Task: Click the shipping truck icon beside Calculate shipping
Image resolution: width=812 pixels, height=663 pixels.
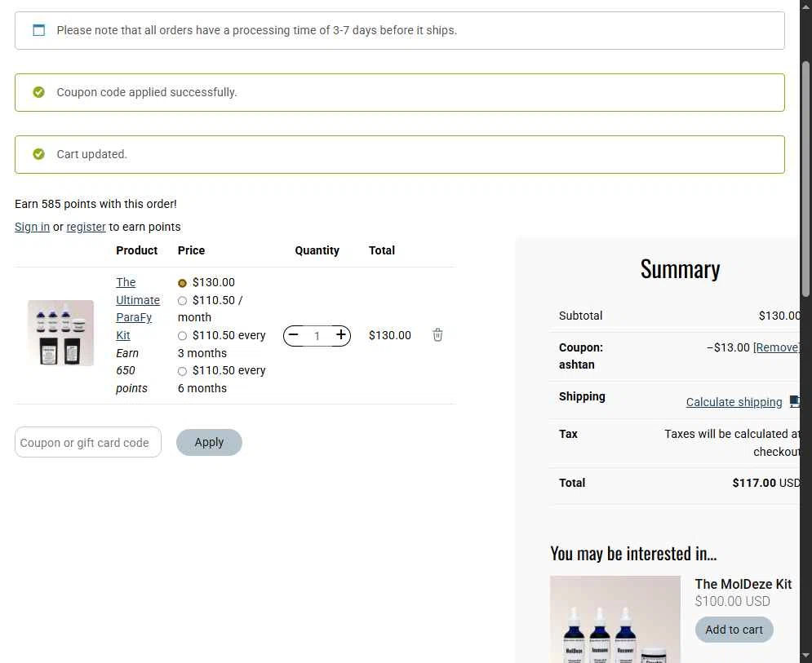Action: point(794,401)
